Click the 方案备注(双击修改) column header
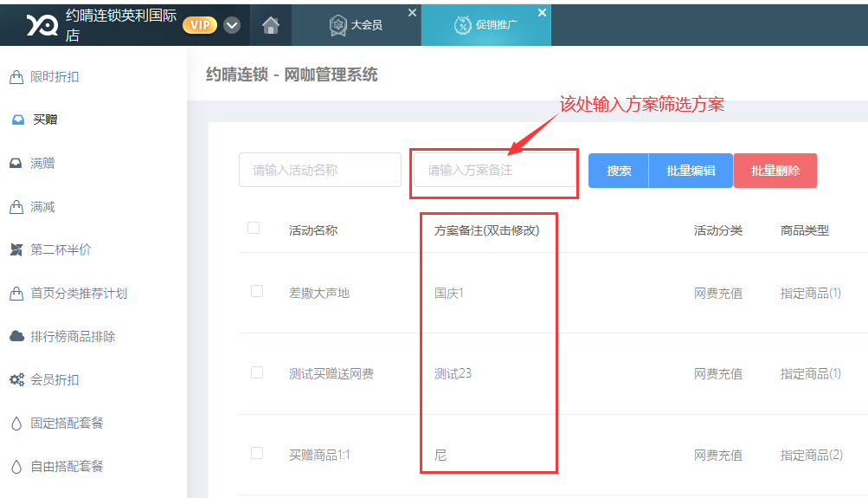Viewport: 868px width, 498px height. (x=486, y=230)
